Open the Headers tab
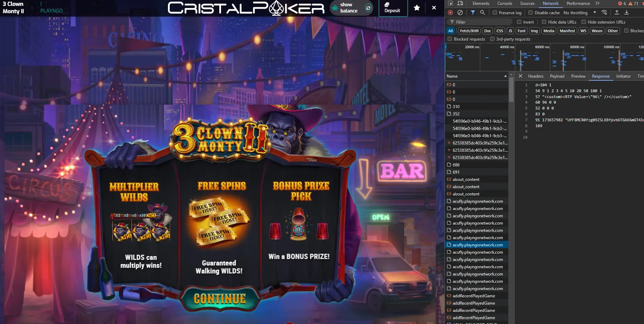Screen dimensions: 644x324 point(536,76)
